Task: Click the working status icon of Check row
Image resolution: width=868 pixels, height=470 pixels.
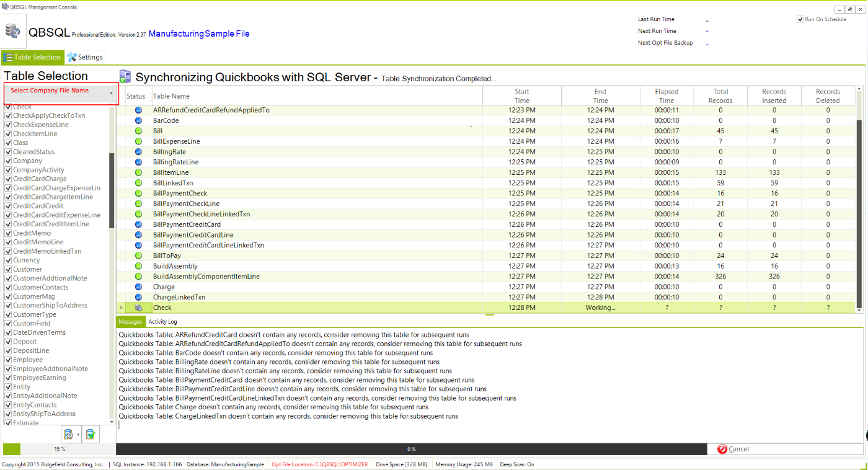Action: 138,308
